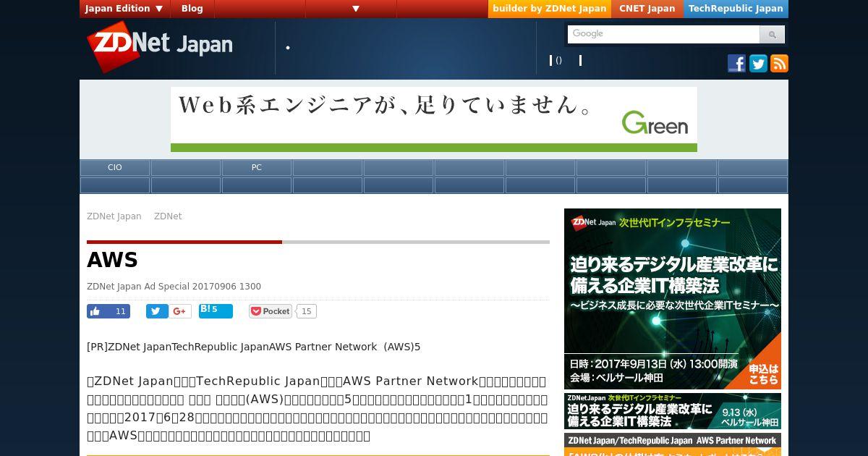
Task: Go to CNET Japan tab
Action: click(x=647, y=9)
